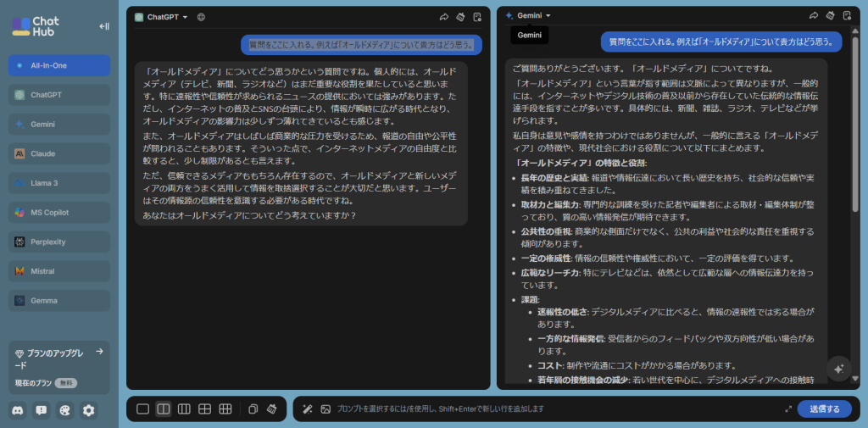Click the Gemini tooltip label
Screen dimensions: 868x428
(529, 35)
